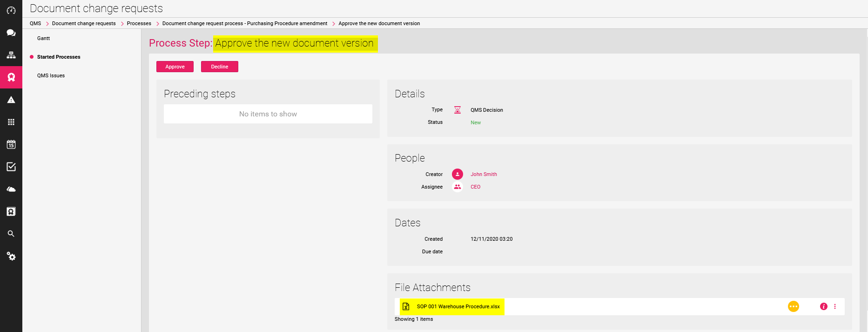The image size is (868, 332).
Task: Open the calendar icon in sidebar
Action: 11,144
